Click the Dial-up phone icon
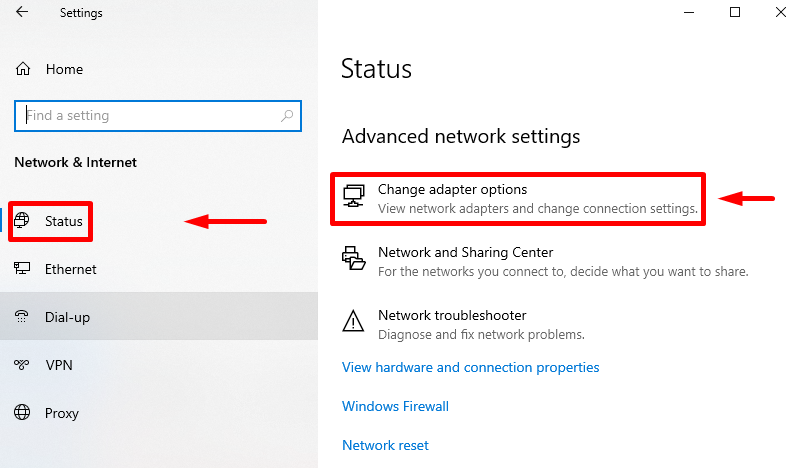794x468 pixels. pos(22,317)
